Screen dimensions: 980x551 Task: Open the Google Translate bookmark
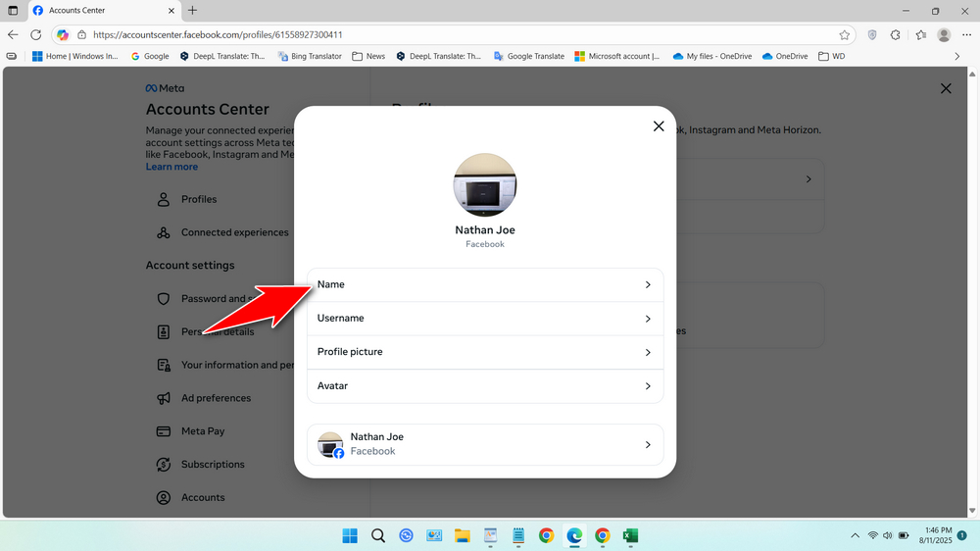click(x=529, y=56)
